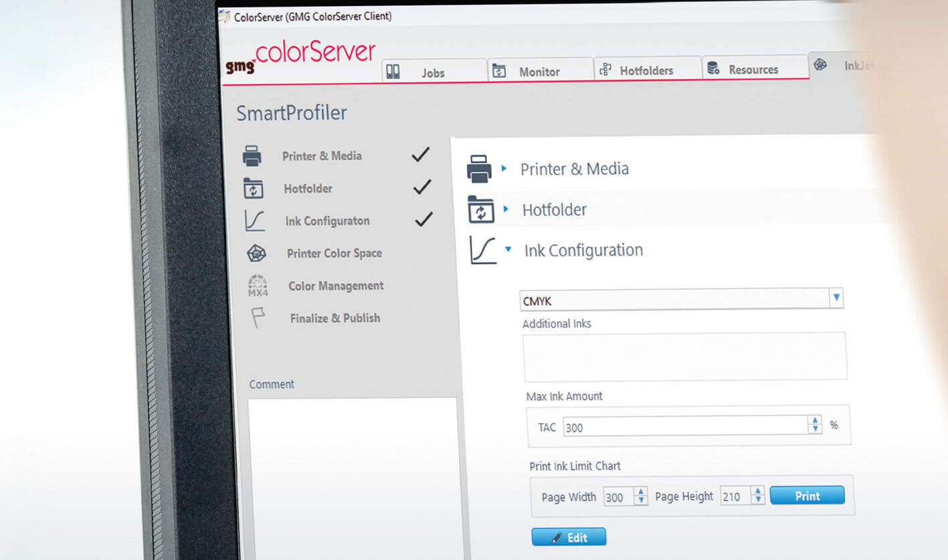Click the gmg colorServer logo
Viewport: 948px width, 560px height.
click(300, 58)
